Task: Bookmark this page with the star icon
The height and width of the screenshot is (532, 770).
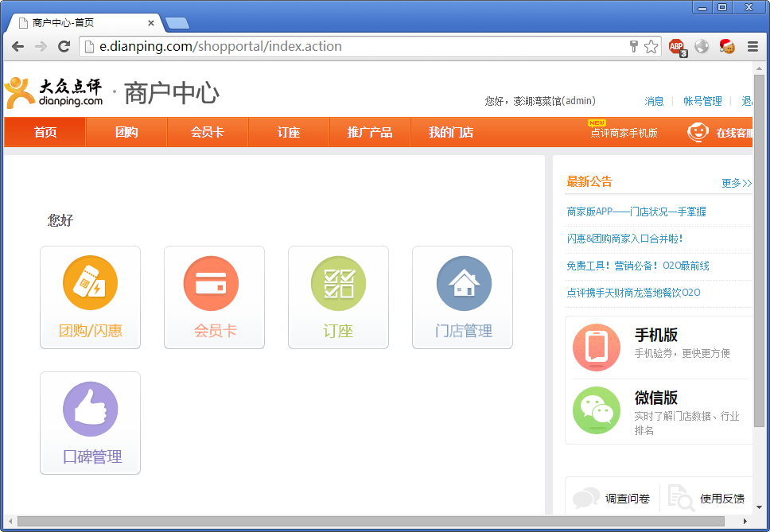Action: 651,47
